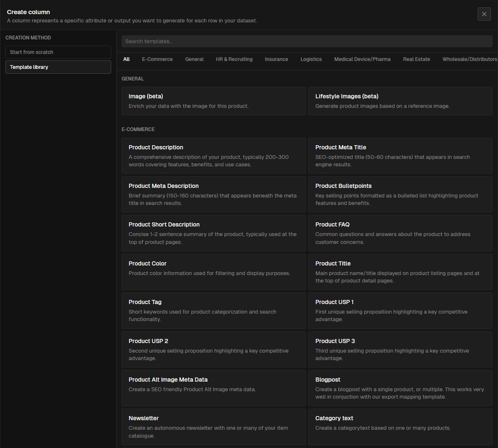Choose the Product Meta Title template
The image size is (498, 448).
click(x=400, y=156)
